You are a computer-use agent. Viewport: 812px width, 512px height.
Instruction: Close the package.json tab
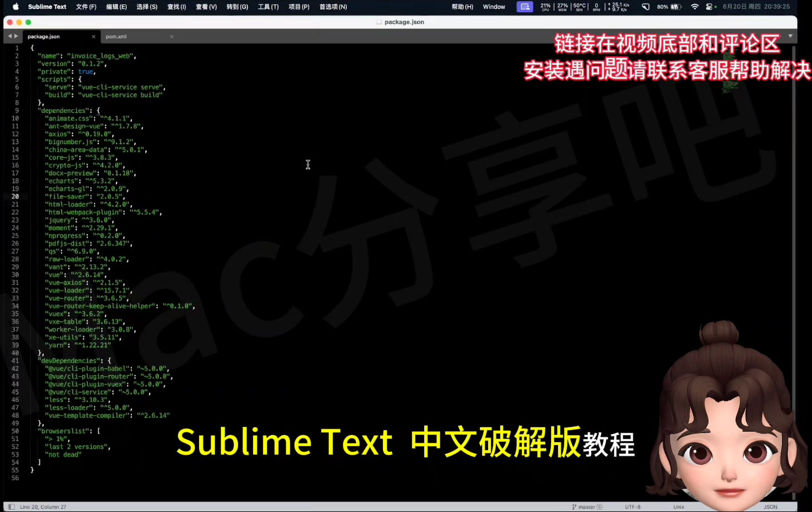click(93, 37)
